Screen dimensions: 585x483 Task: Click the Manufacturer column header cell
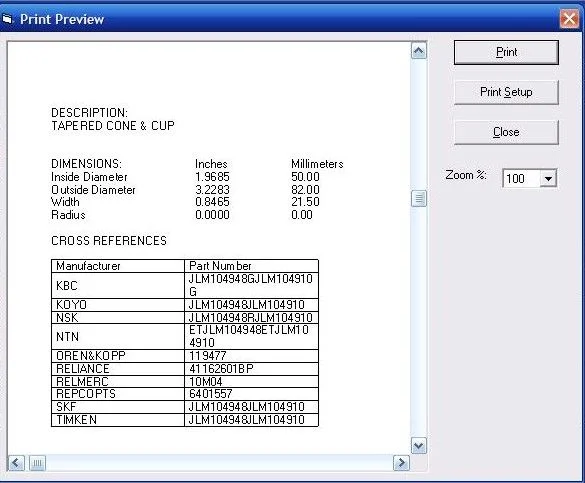coord(118,266)
